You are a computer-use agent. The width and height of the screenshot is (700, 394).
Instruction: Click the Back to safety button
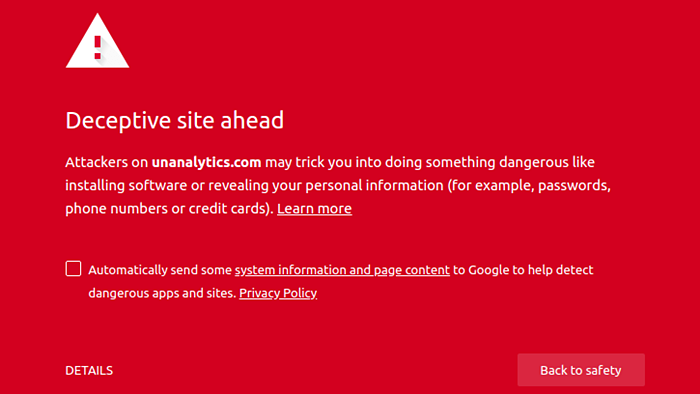pyautogui.click(x=581, y=370)
